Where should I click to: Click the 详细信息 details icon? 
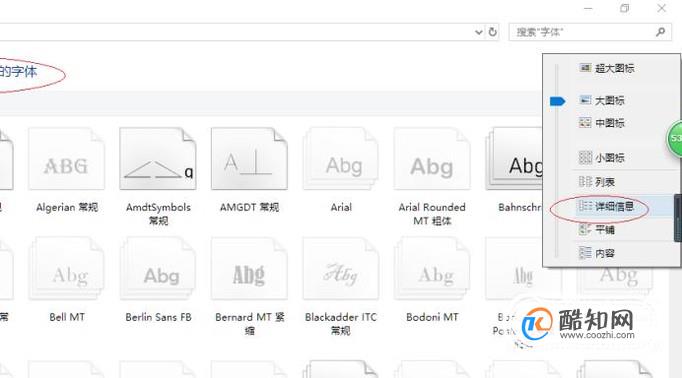point(585,206)
